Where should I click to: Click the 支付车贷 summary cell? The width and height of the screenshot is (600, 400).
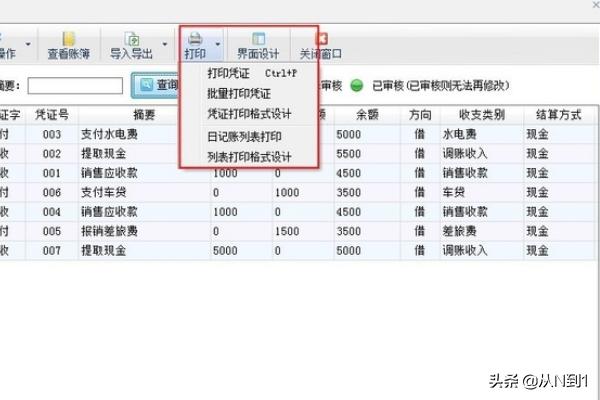tap(103, 193)
